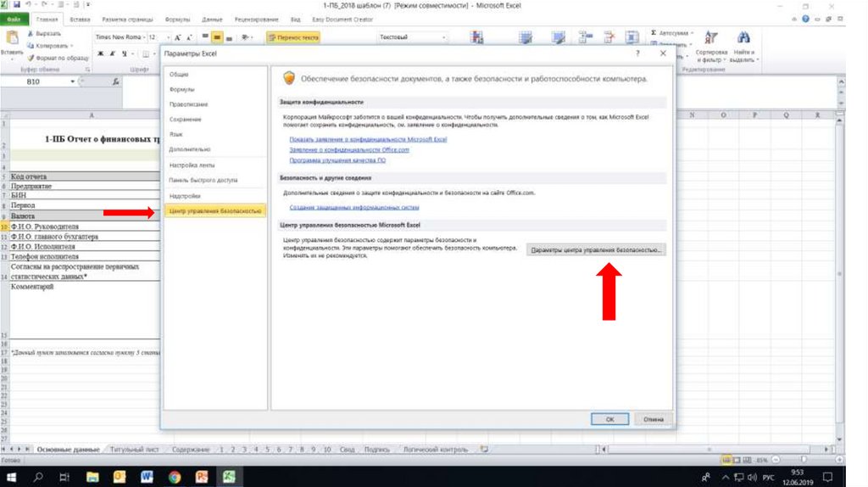868x487 pixels.
Task: Select the Формулы category in Excel options
Action: point(181,89)
